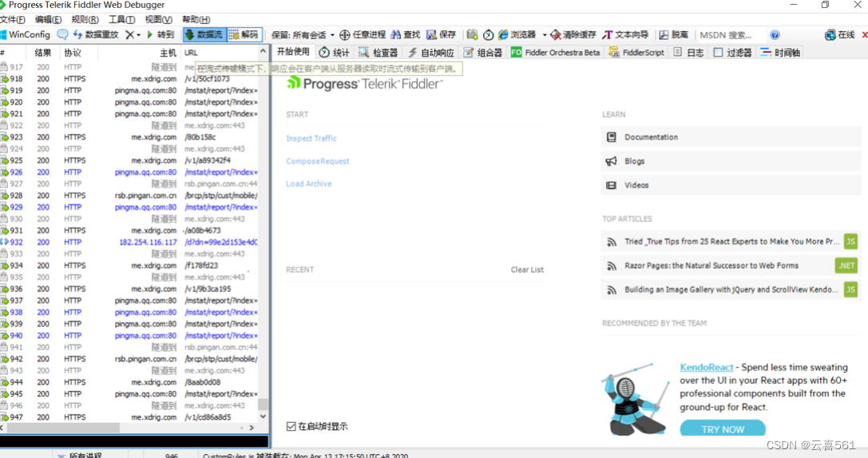Open the FiddlerScript tab
Viewport: 868px width, 458px height.
click(636, 53)
